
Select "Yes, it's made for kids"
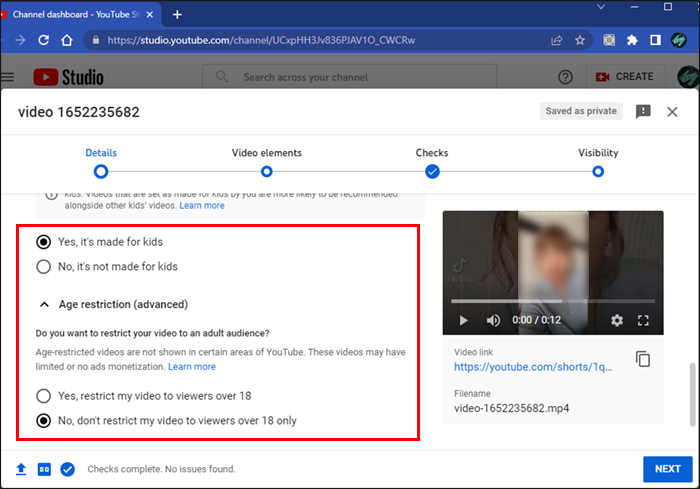(44, 242)
